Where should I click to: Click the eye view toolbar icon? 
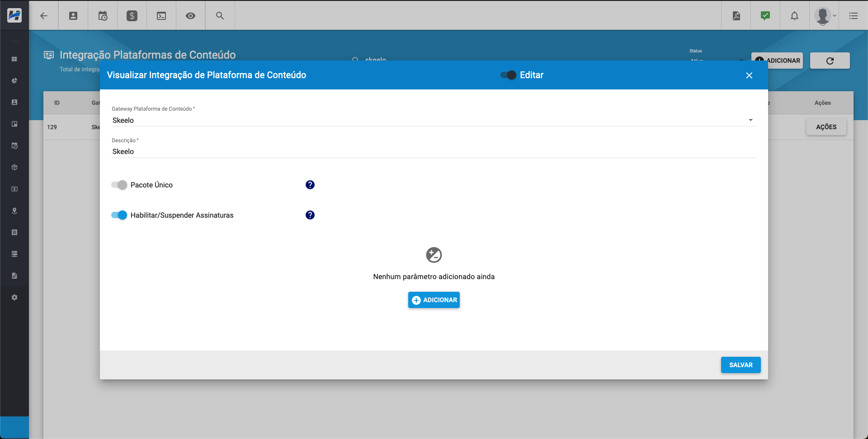(x=191, y=16)
